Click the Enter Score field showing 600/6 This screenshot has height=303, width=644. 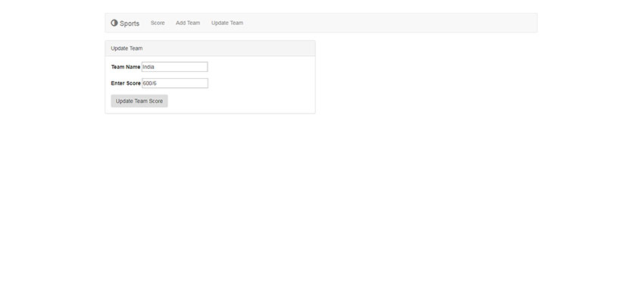coord(175,83)
